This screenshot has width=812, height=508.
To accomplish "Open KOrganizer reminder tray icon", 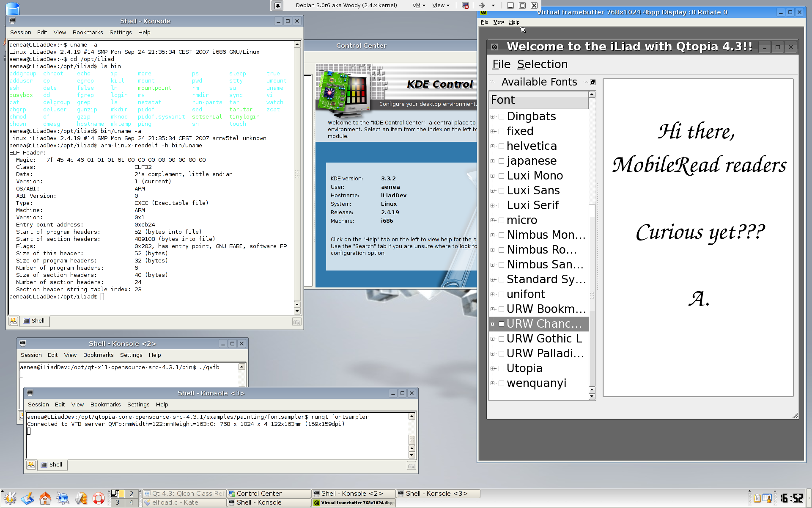I will tap(767, 498).
